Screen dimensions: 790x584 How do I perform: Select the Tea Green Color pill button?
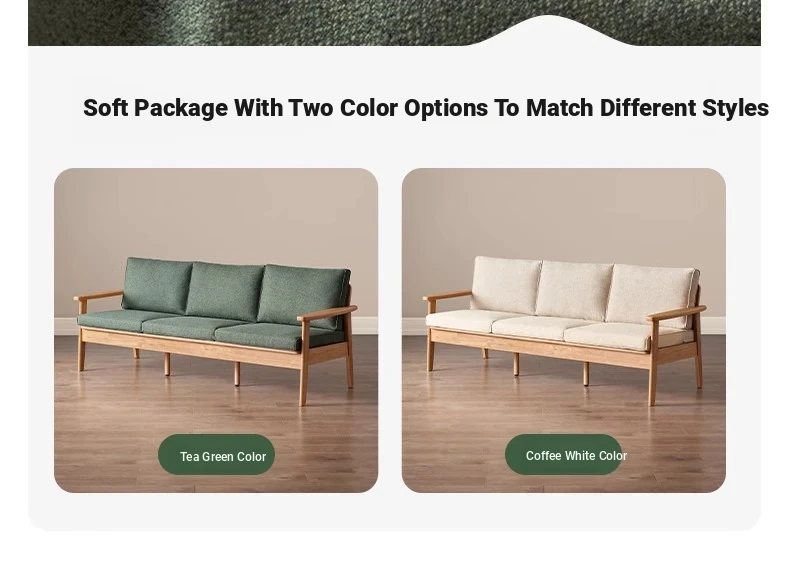[216, 455]
